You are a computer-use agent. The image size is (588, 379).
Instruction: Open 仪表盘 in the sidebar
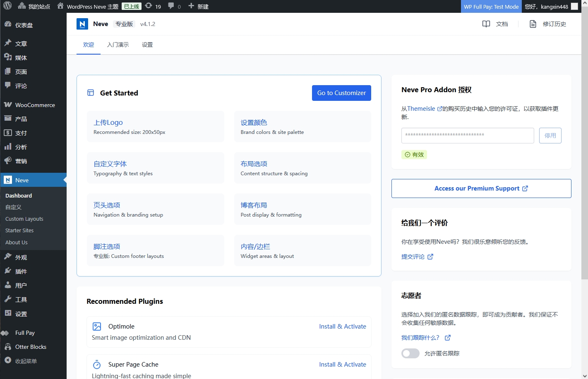tap(33, 25)
